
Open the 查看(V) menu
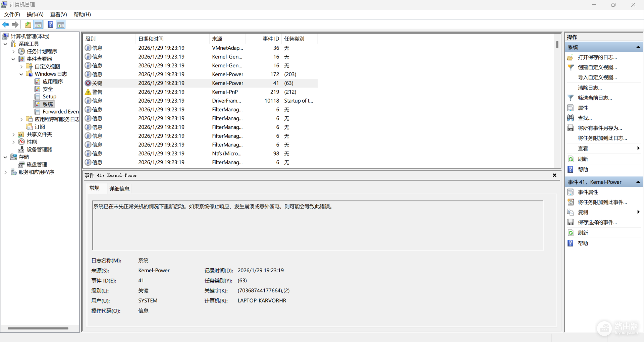(x=59, y=14)
